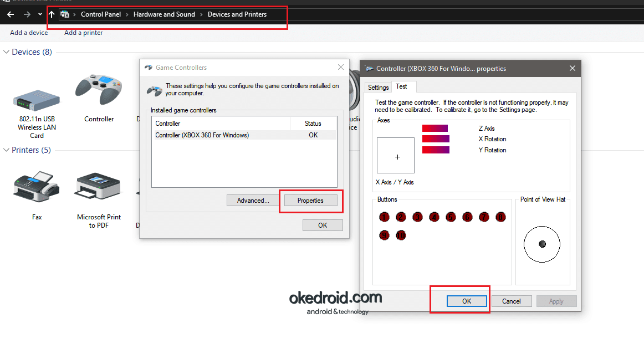Image resolution: width=644 pixels, height=354 pixels.
Task: Click the Z Axis indicator bar
Action: pyautogui.click(x=435, y=129)
